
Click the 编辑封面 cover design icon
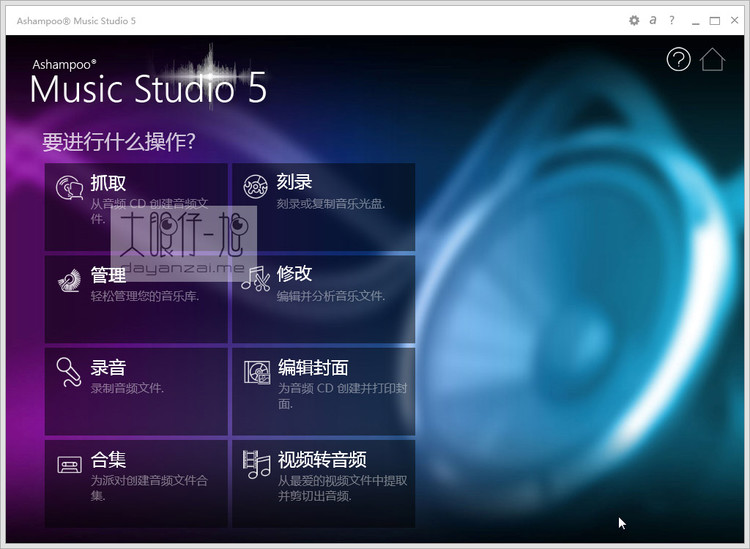[257, 372]
